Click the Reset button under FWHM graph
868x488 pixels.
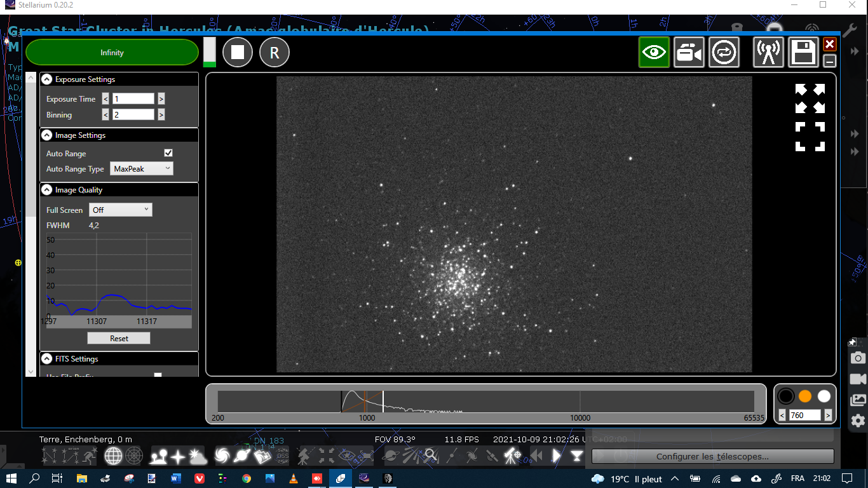click(119, 339)
